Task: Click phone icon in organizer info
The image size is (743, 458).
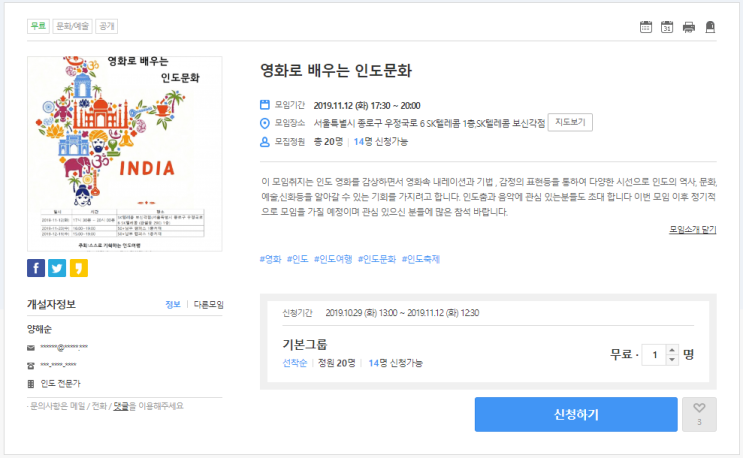Action: 31,365
